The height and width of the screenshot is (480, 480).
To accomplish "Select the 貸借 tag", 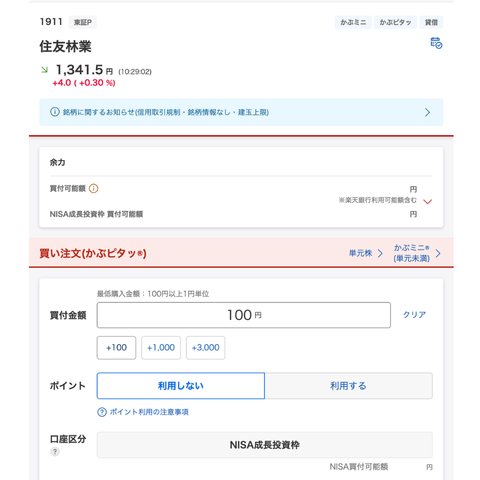I will point(431,22).
